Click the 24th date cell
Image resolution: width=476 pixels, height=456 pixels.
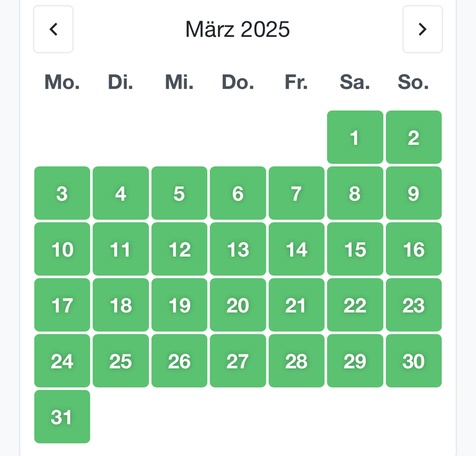62,360
